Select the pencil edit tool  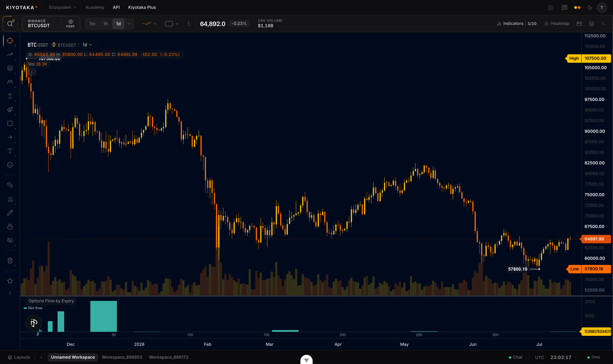coord(10,213)
